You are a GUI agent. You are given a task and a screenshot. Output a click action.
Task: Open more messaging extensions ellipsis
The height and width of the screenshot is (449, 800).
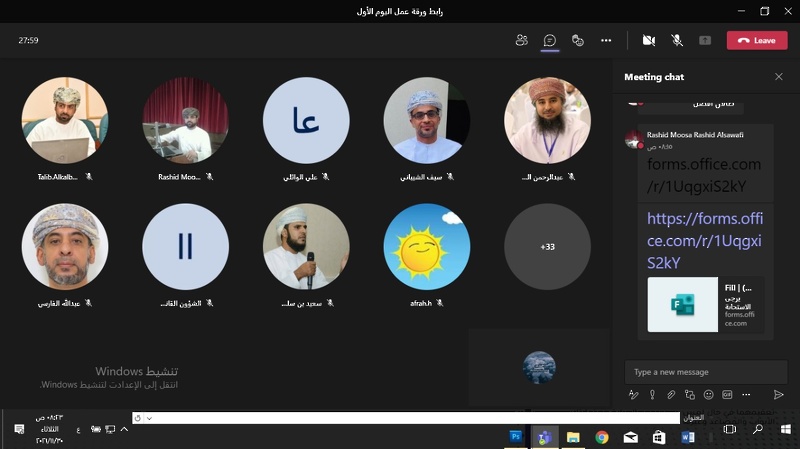pyautogui.click(x=746, y=394)
